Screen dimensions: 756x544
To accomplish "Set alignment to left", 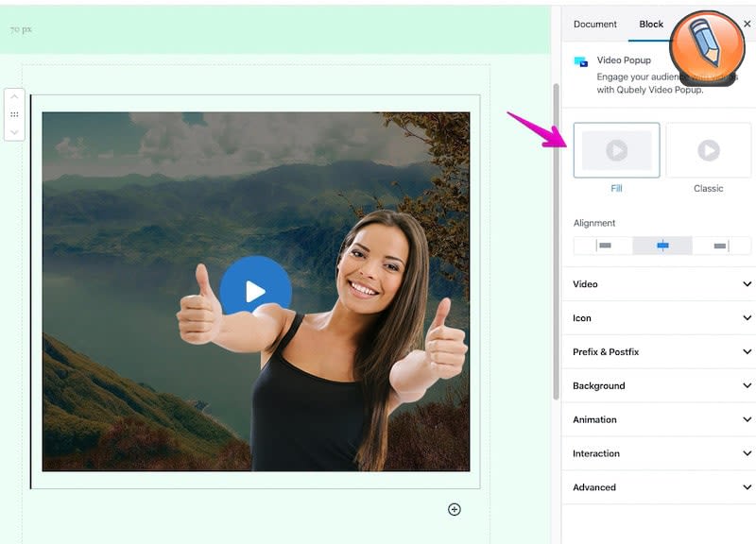I will (603, 246).
